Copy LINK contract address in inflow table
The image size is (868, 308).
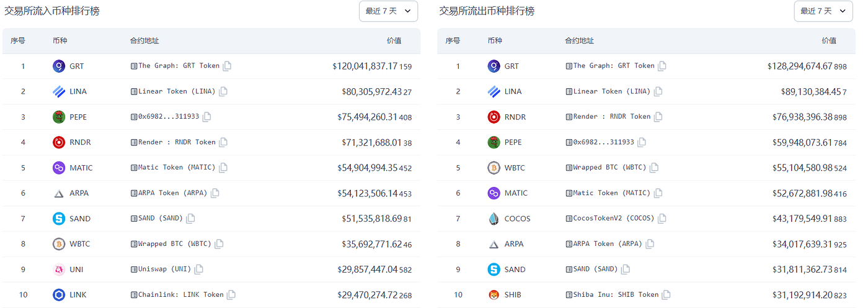[x=231, y=295]
